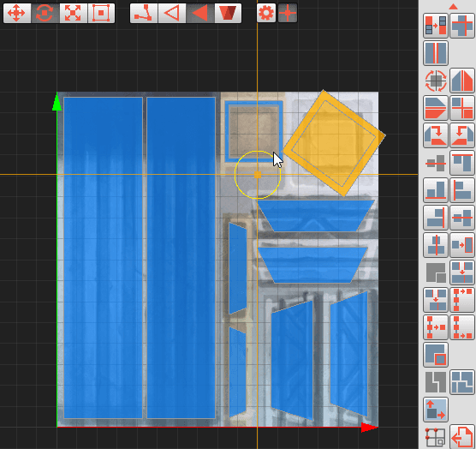476x449 pixels.
Task: Click the red-cross quadrant split icon
Action: 462,108
